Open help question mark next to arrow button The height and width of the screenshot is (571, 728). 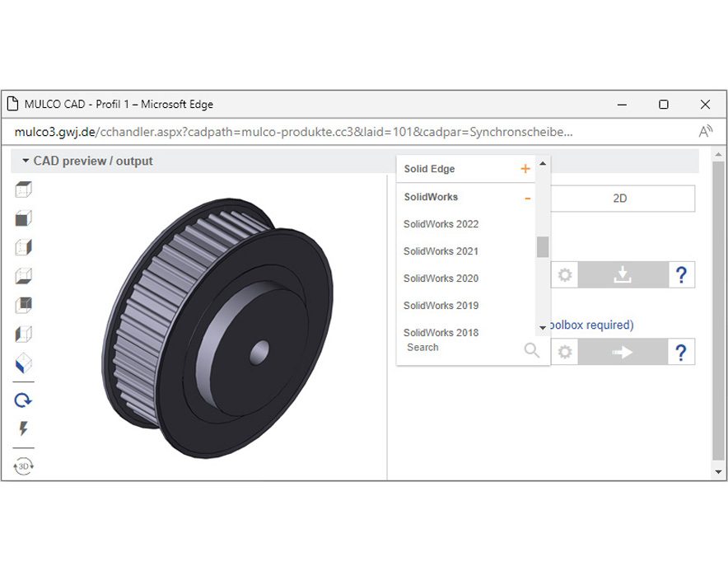tap(681, 352)
